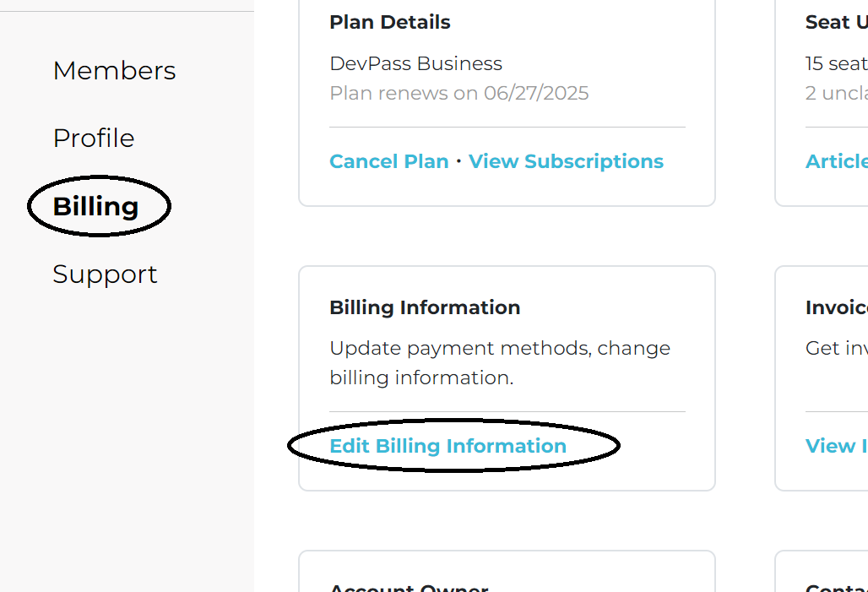Viewport: 868px width, 592px height.
Task: Click the Get invoices description text
Action: pos(836,348)
